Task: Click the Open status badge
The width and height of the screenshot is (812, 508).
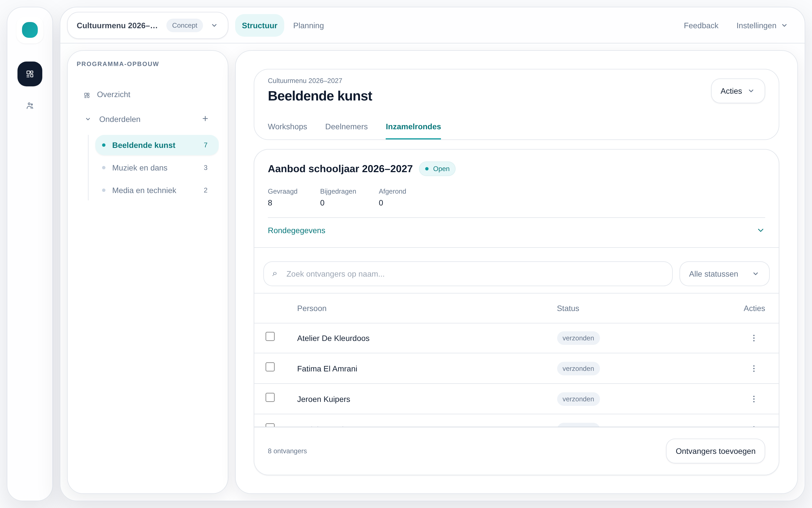Action: coord(437,169)
